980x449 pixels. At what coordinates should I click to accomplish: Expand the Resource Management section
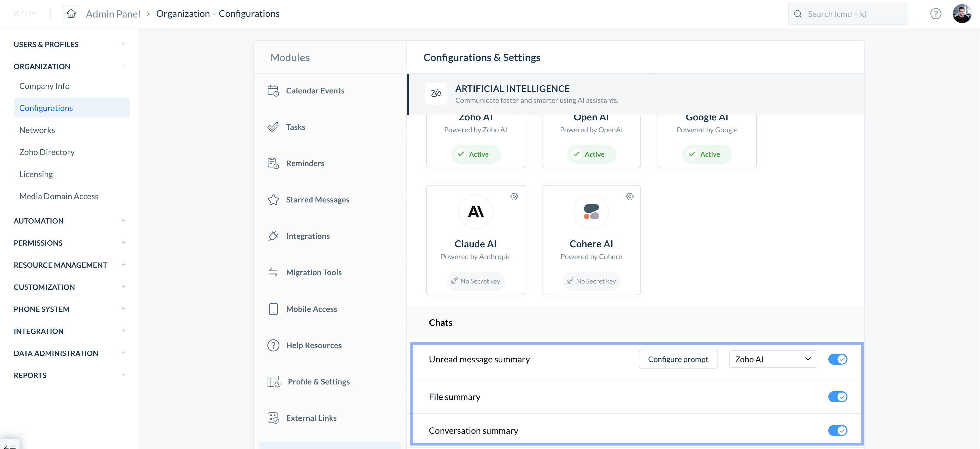pos(124,265)
